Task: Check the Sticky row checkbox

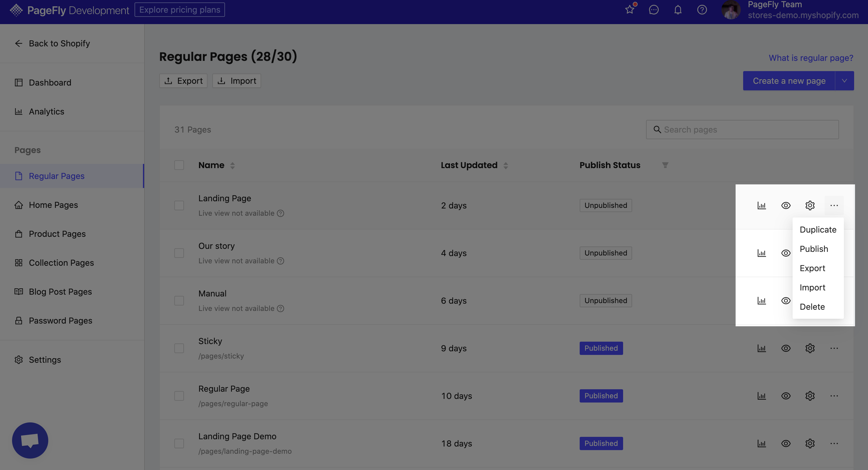Action: point(179,348)
